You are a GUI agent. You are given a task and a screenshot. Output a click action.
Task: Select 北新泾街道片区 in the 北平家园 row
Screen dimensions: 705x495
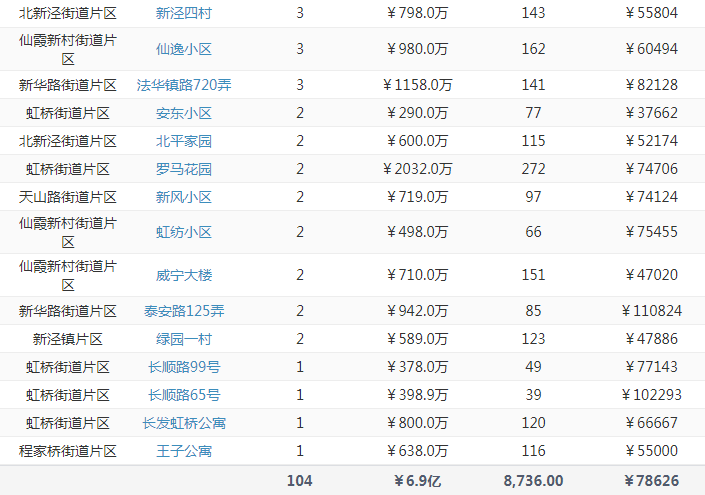(x=67, y=141)
